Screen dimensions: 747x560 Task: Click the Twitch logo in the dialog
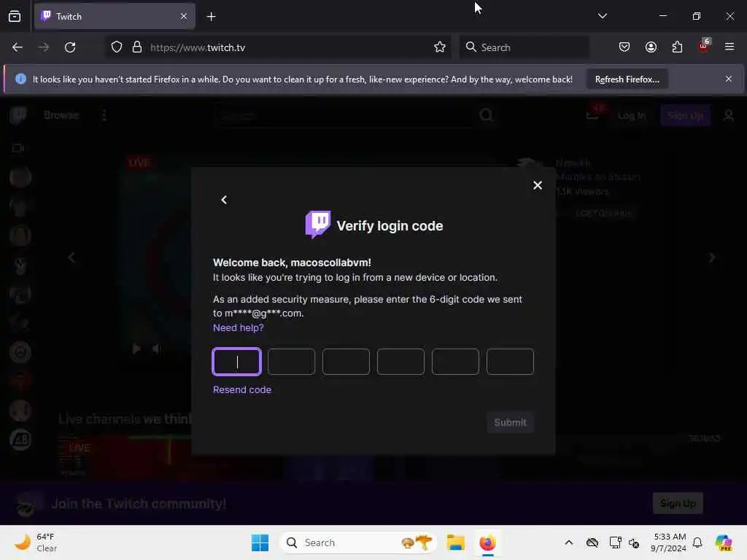(x=318, y=225)
